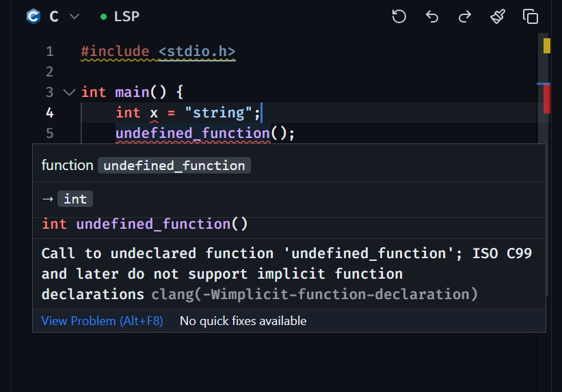Click line number 1 in the gutter
Screen dimensions: 562x392
tap(49, 51)
